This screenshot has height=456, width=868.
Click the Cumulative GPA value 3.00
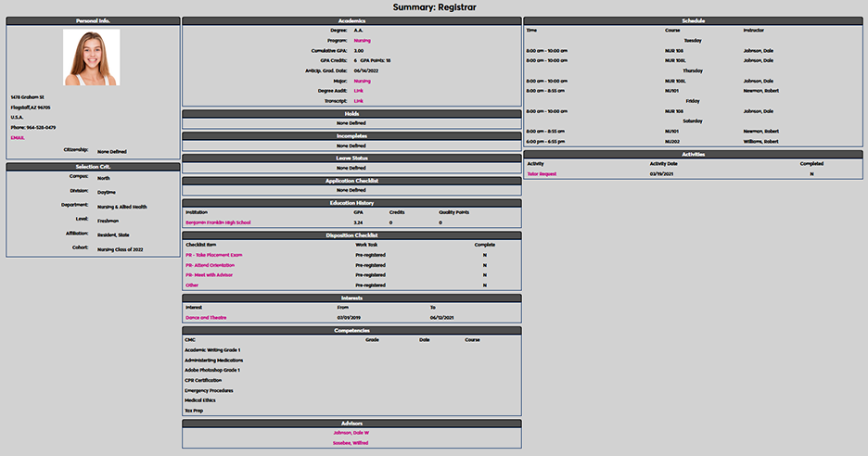359,50
